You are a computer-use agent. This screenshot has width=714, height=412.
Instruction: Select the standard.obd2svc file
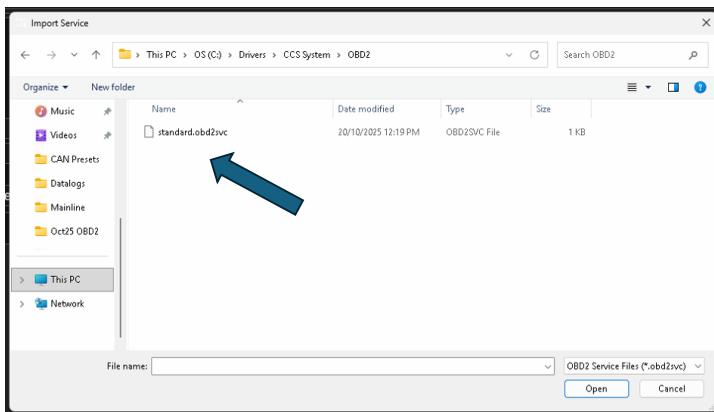pos(192,132)
